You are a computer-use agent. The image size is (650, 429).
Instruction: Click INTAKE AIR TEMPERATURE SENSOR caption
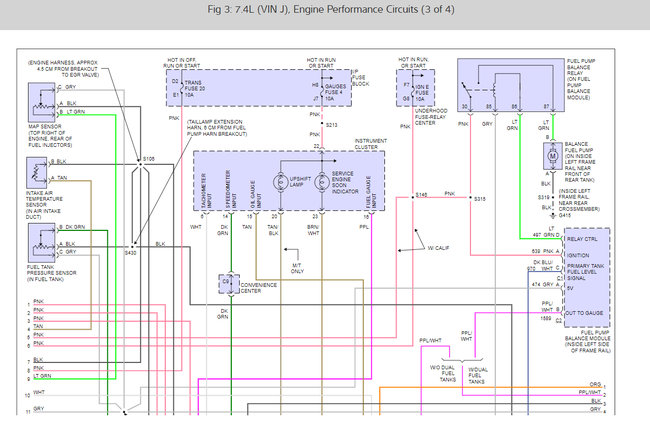pos(44,205)
